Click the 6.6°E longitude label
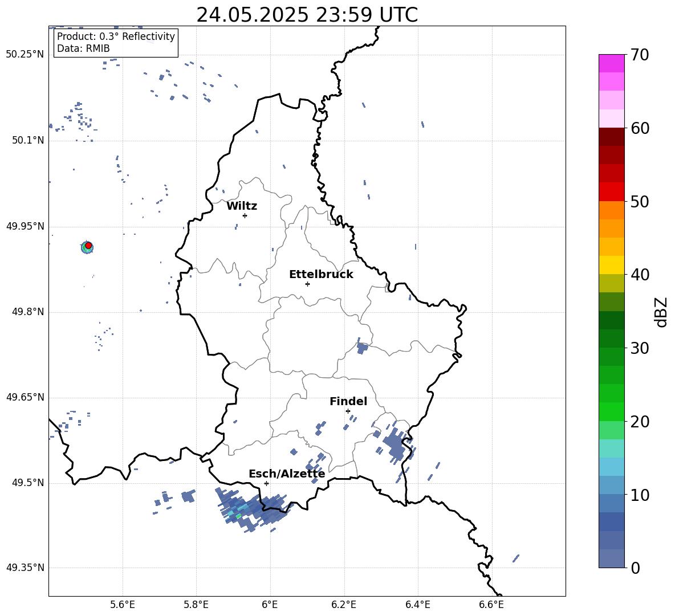 click(x=491, y=605)
